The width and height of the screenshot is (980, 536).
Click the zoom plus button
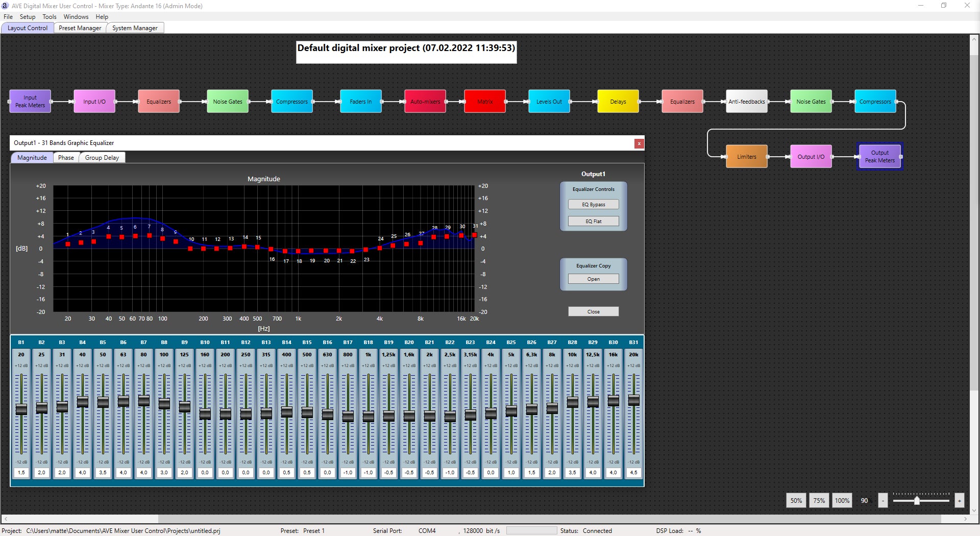960,500
